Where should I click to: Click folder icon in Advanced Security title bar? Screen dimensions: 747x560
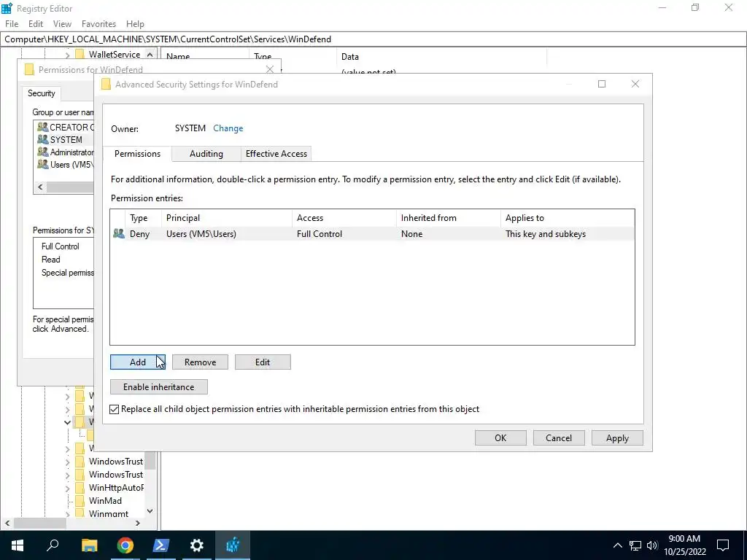[x=107, y=85]
